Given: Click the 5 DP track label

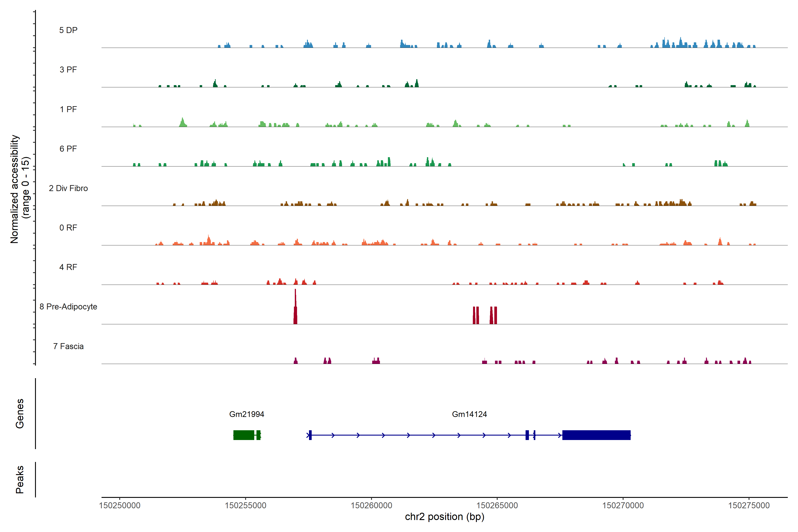Looking at the screenshot, I should click(68, 30).
